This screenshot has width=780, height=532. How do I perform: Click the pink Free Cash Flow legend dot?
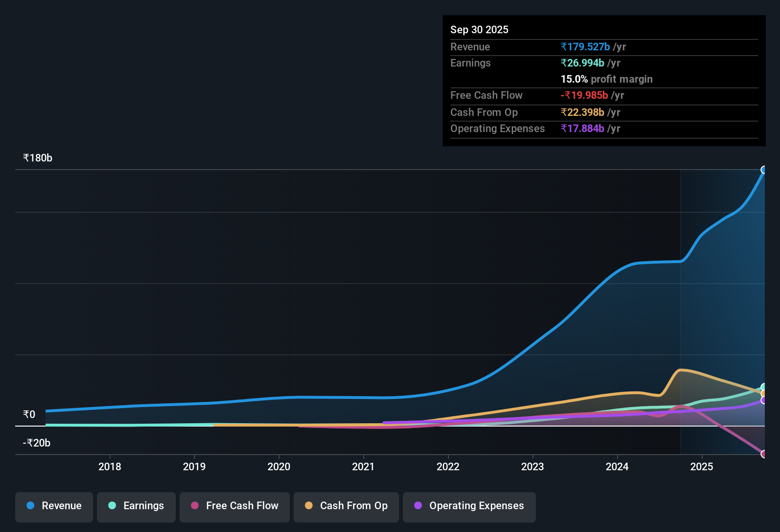coord(194,506)
